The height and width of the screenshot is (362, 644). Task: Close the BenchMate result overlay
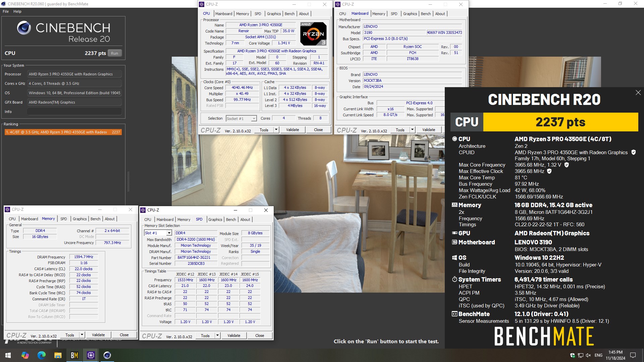[638, 93]
